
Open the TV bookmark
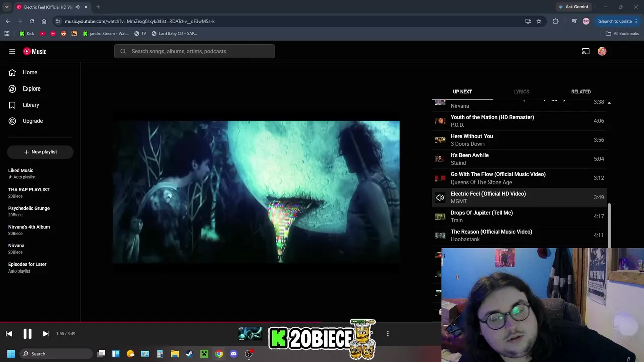pyautogui.click(x=140, y=34)
